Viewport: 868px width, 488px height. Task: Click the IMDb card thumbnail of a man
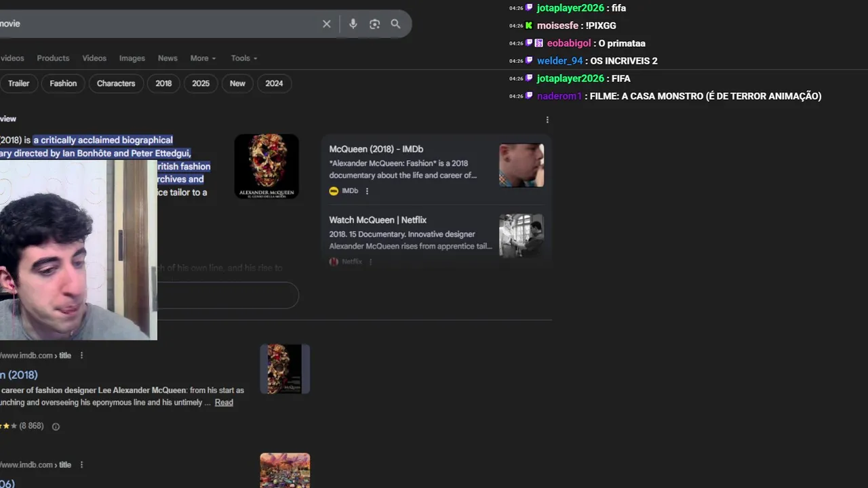pos(521,165)
